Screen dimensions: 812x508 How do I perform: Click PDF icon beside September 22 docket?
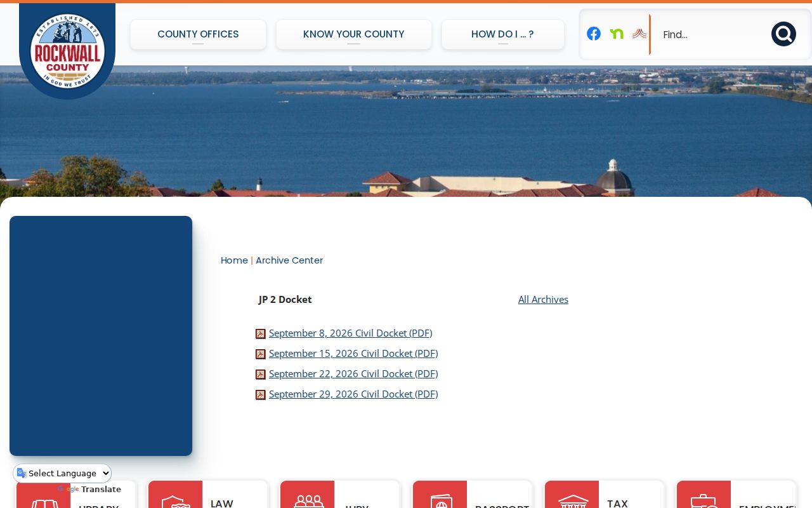click(261, 375)
